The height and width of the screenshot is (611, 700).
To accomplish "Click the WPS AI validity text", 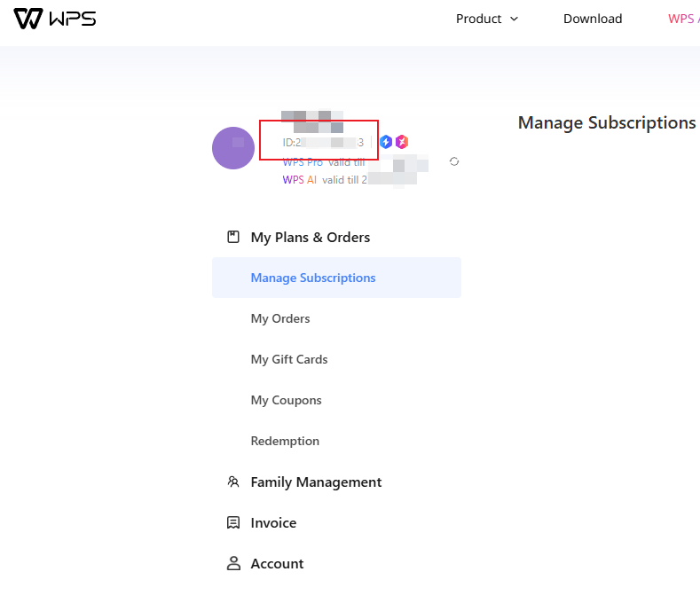I will click(325, 180).
